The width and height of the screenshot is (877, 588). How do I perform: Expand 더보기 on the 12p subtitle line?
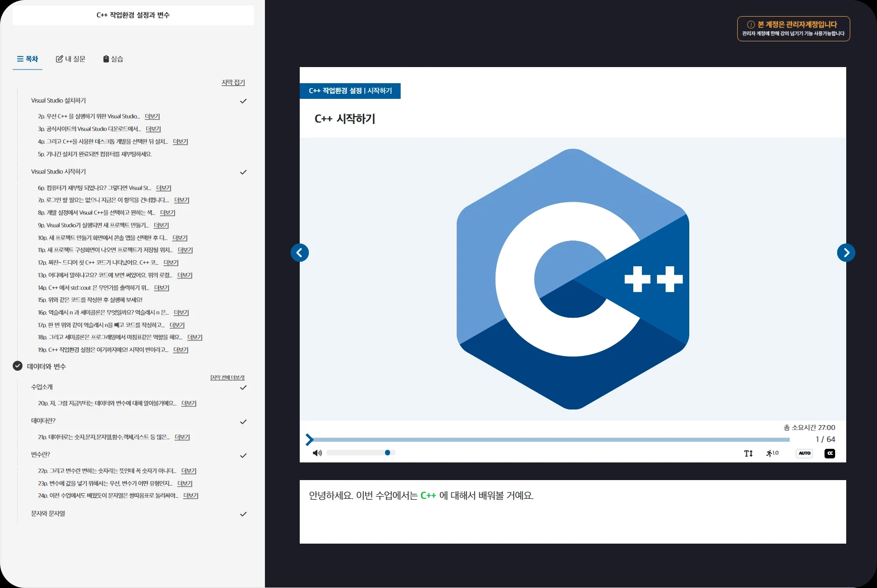(171, 263)
